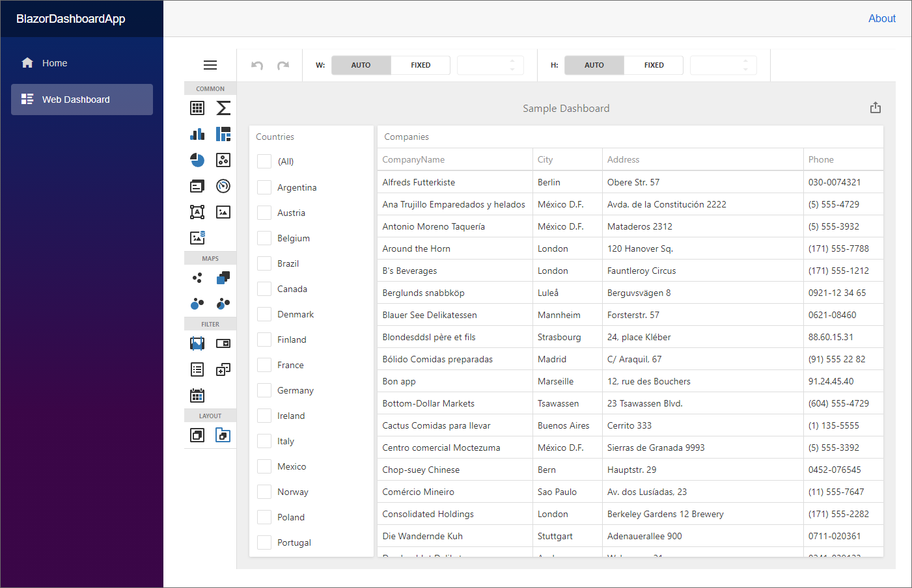The image size is (912, 588).
Task: Add a Tab Container layout item
Action: click(223, 435)
